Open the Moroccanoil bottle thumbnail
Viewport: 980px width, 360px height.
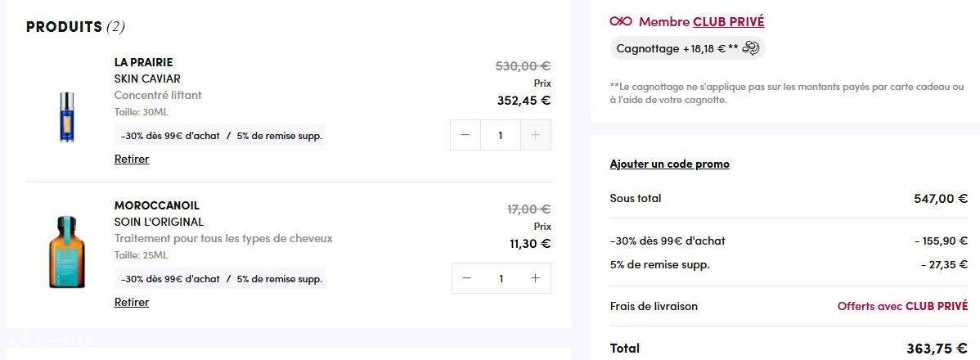pos(67,252)
